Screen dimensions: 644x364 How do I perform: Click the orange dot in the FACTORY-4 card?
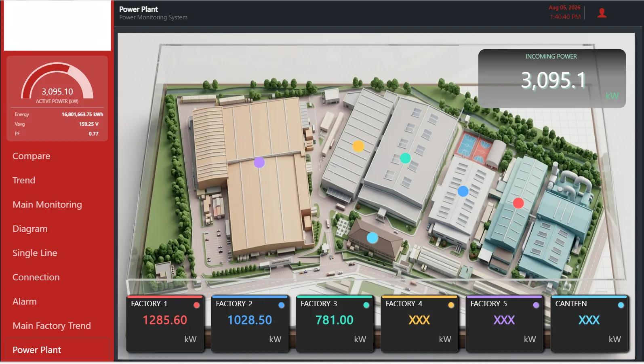[451, 305]
